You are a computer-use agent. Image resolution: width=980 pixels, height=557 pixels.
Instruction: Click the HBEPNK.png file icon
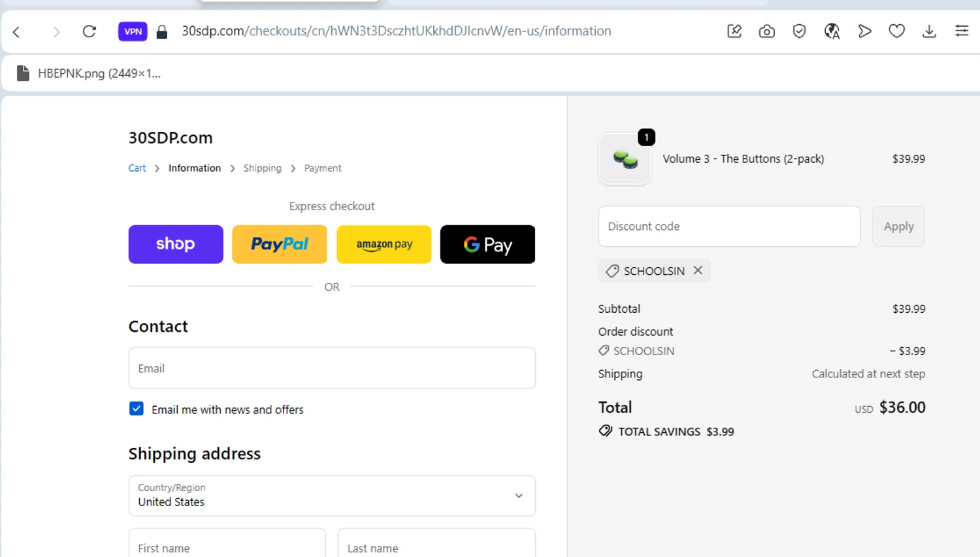pos(23,73)
